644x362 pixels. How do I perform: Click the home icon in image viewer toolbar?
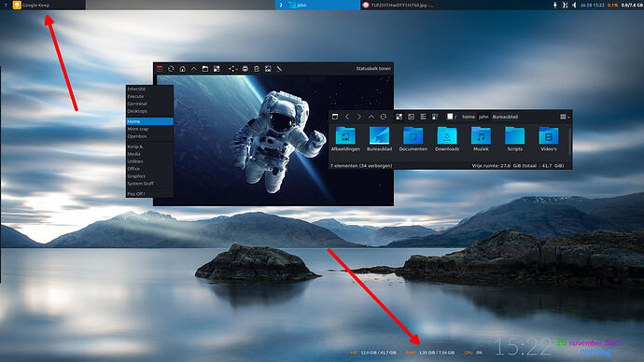click(x=182, y=69)
